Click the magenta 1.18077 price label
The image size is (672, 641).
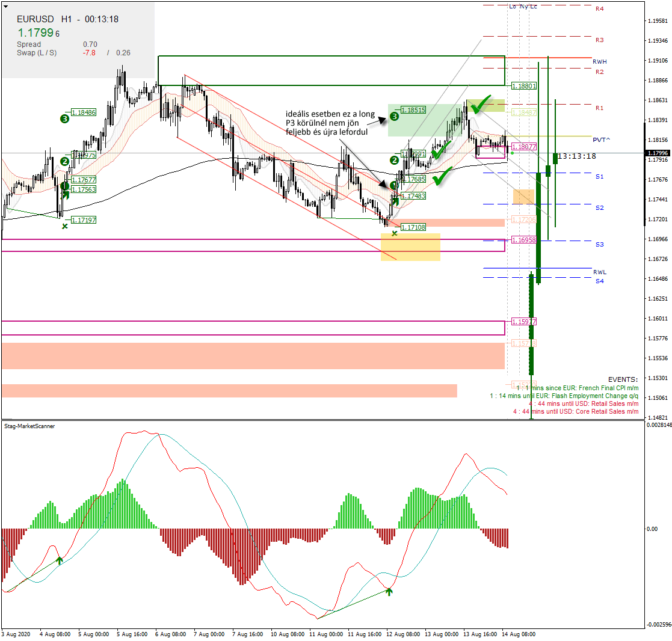pos(523,147)
